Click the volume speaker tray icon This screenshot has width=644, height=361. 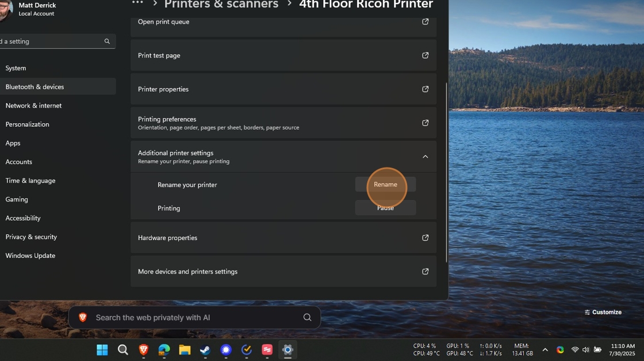coord(586,350)
